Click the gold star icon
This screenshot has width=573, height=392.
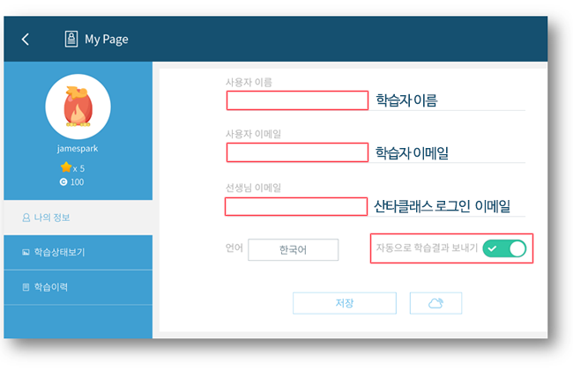click(x=66, y=167)
